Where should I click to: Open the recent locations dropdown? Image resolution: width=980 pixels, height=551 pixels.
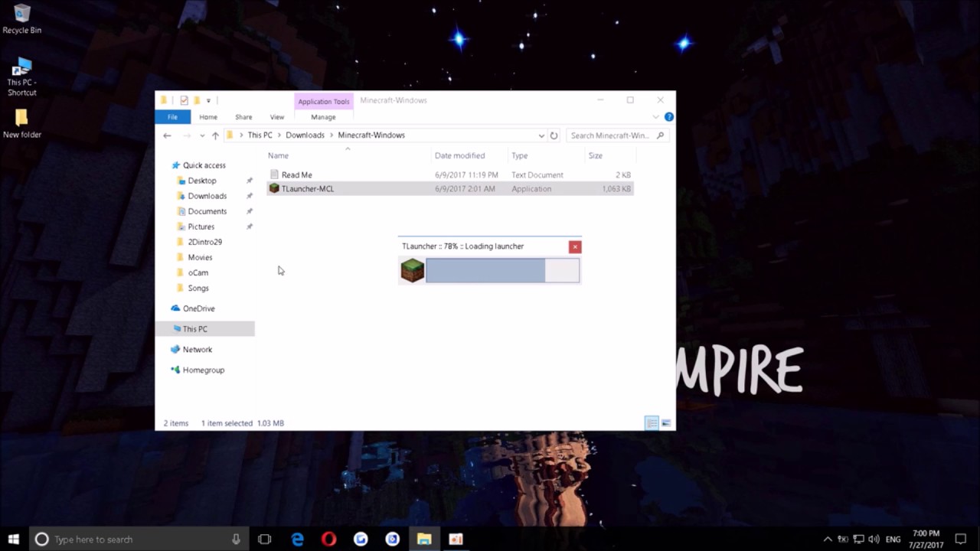202,135
